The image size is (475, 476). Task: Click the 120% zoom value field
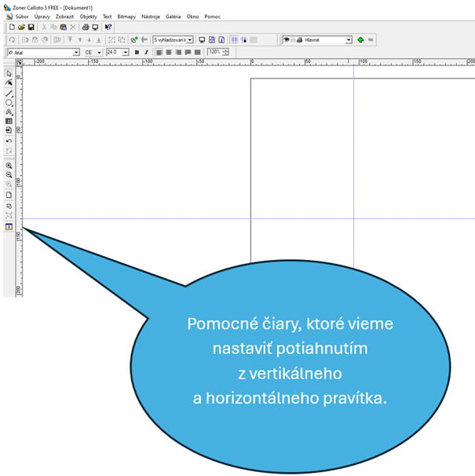tap(215, 52)
